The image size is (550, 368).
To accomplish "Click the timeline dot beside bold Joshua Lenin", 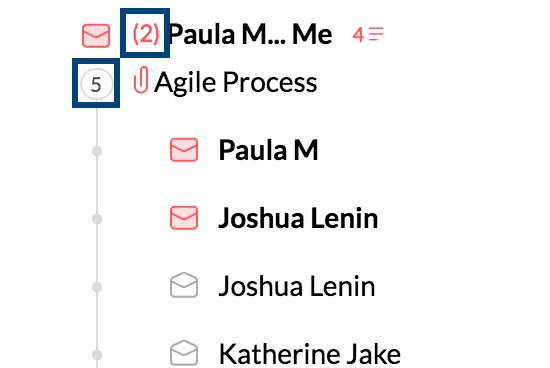I will click(x=97, y=219).
